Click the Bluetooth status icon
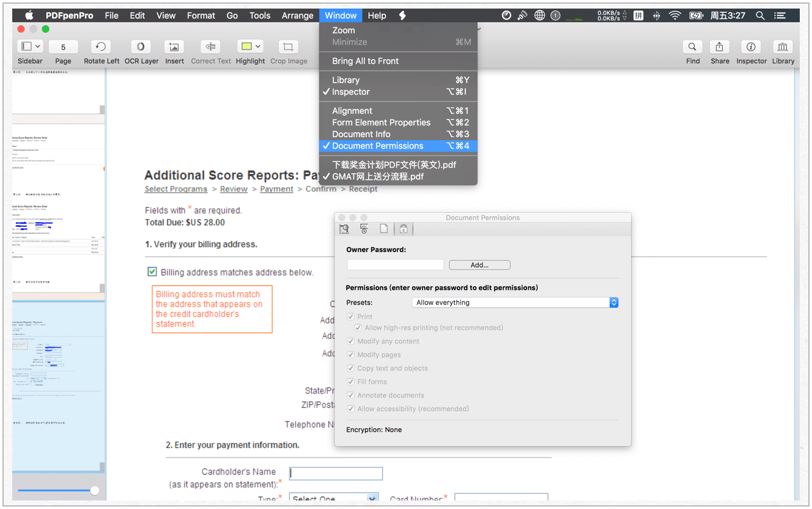The height and width of the screenshot is (509, 812). point(656,15)
